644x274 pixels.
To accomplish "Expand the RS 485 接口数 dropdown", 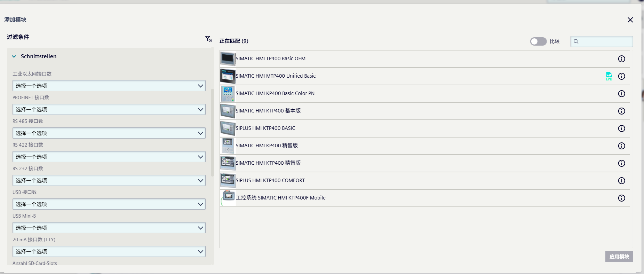I will pyautogui.click(x=109, y=133).
